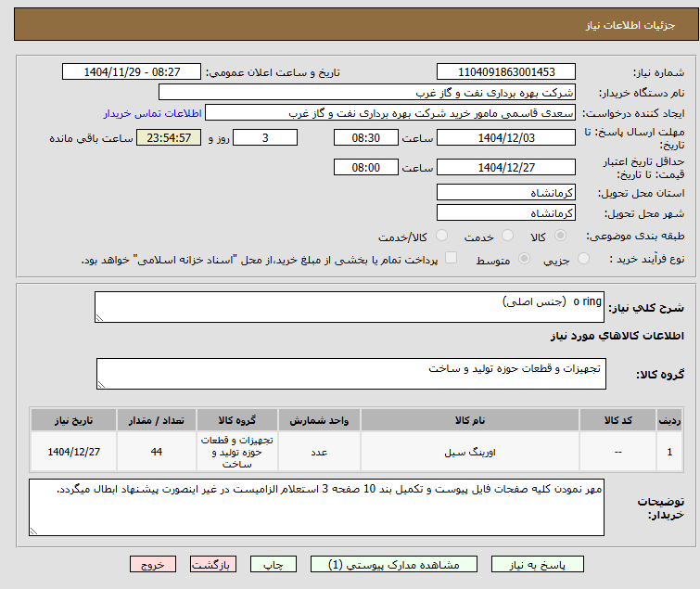Click the شرح کلی نیاز text area

[x=350, y=307]
